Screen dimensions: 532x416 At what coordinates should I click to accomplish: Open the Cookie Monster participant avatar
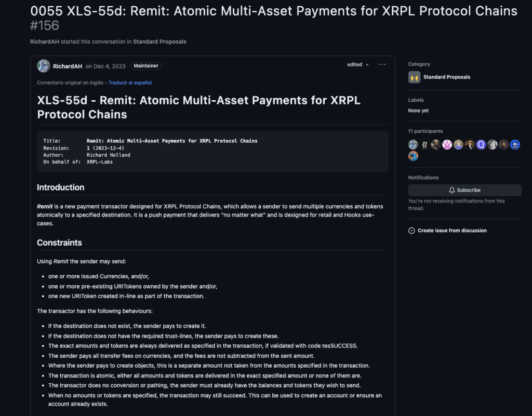tap(414, 156)
